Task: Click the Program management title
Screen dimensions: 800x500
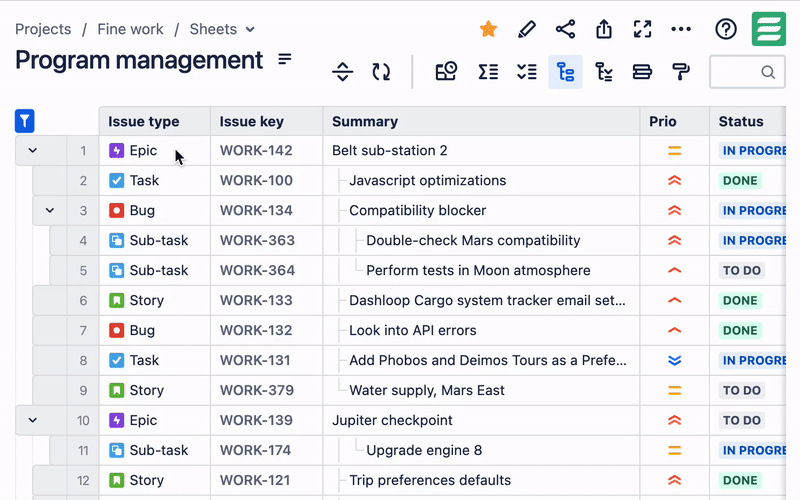Action: 139,60
